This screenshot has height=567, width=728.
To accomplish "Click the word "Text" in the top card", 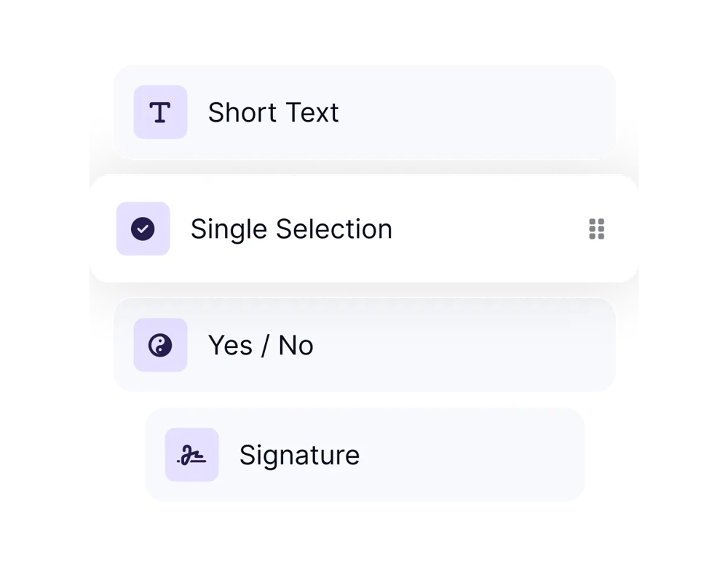I will point(311,113).
